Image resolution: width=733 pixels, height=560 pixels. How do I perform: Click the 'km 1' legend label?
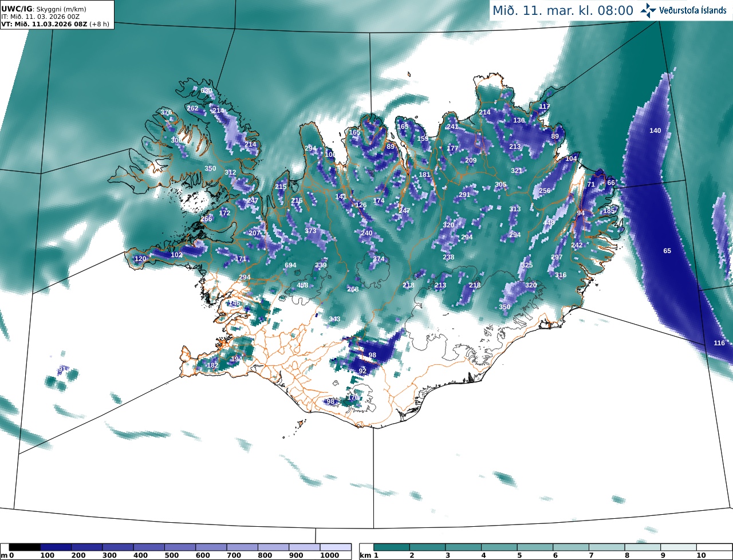[x=369, y=555]
